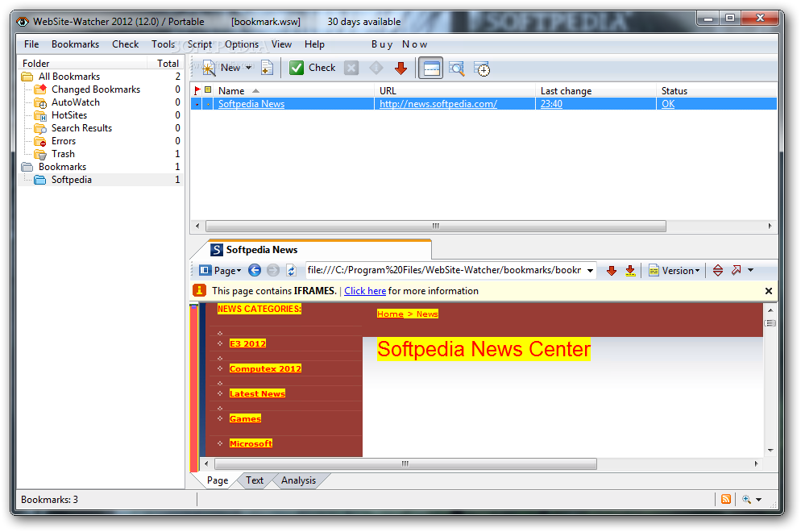This screenshot has width=801, height=532.
Task: Open the dropdown arrow next to New
Action: click(249, 68)
